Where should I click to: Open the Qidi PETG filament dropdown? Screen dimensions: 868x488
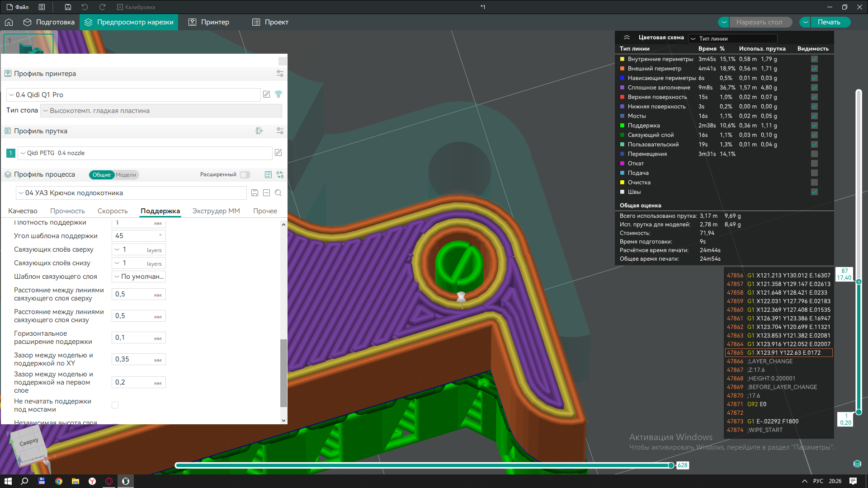[145, 153]
